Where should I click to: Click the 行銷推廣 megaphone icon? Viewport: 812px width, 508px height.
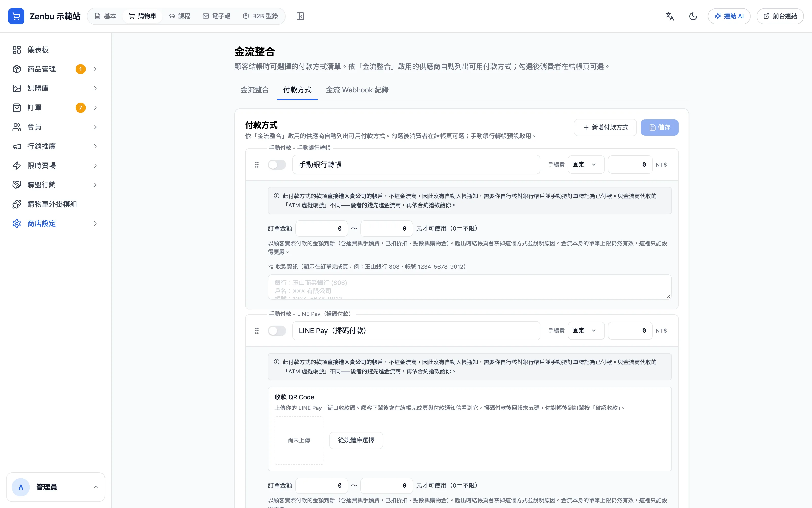tap(17, 146)
